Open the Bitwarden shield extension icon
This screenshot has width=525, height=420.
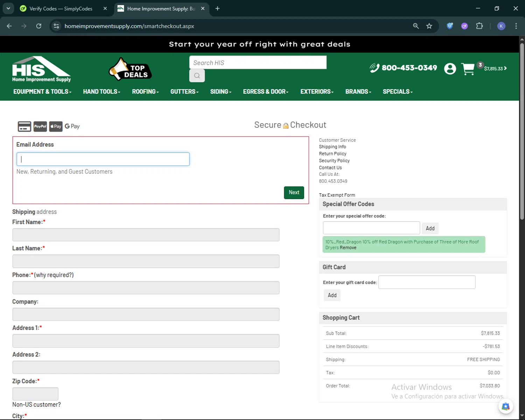pos(450,26)
